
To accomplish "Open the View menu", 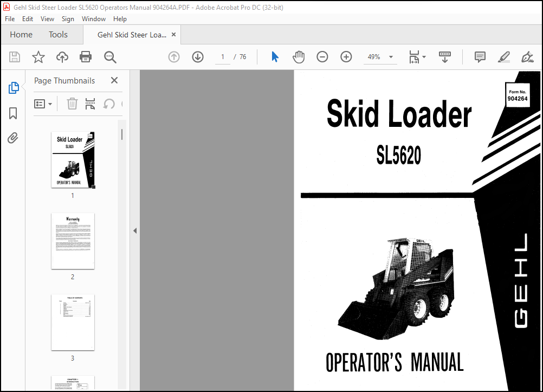I will tap(47, 19).
